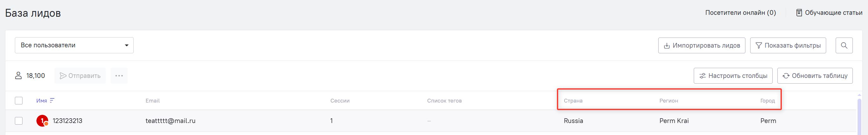Click the book icon near Обучающие статьи
868x135 pixels.
799,13
